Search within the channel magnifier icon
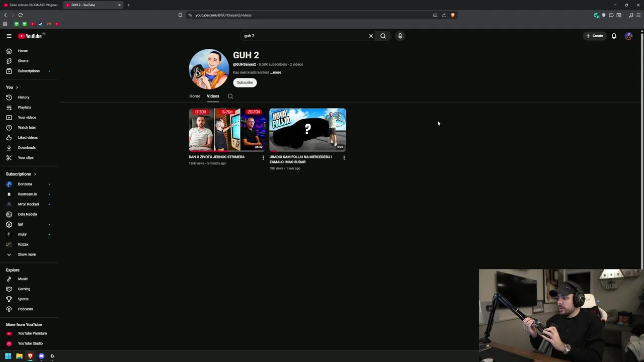 tap(230, 96)
